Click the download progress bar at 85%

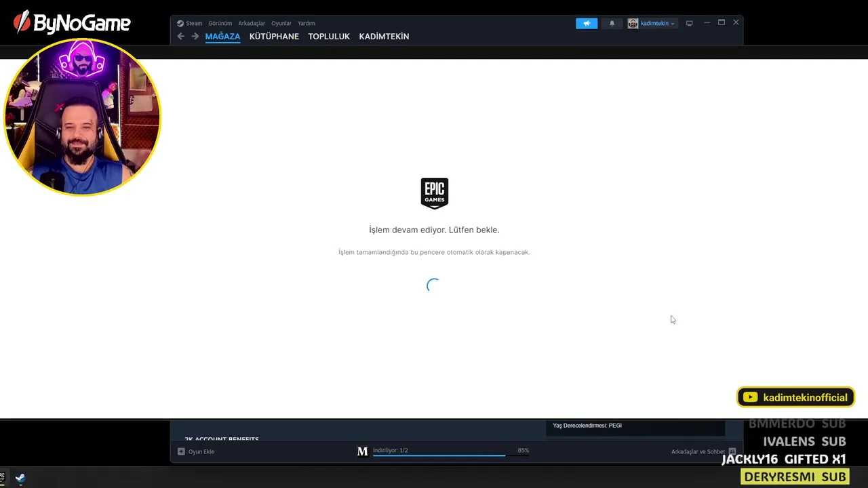tap(451, 455)
